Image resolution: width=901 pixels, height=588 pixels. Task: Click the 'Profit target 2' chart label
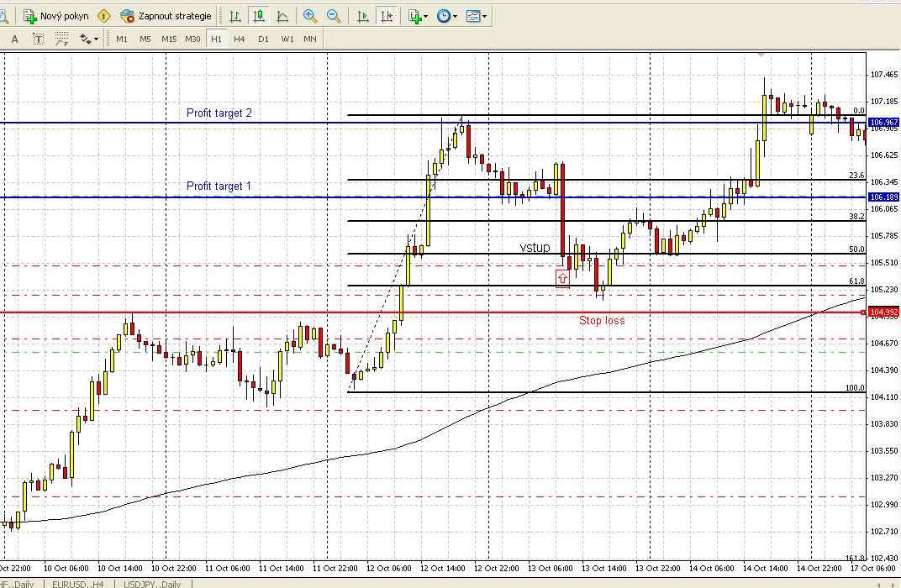pos(219,113)
